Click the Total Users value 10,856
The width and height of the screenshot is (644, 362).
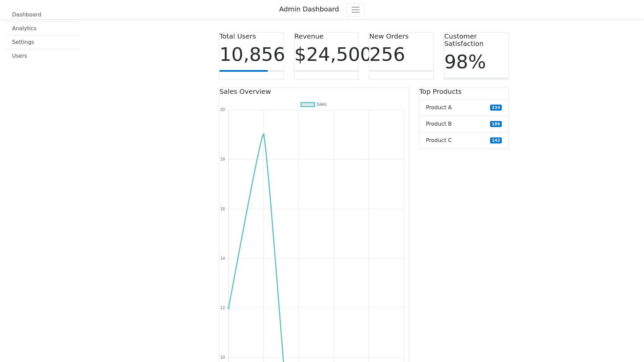click(x=252, y=55)
